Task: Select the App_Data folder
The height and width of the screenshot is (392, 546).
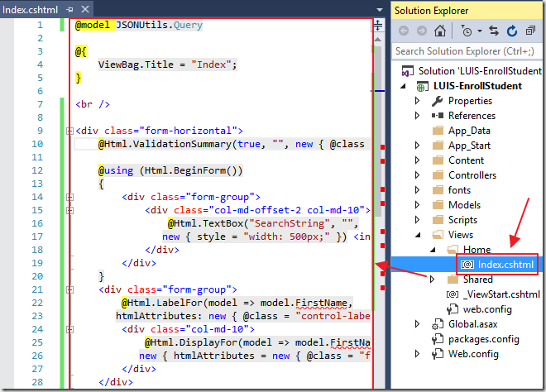Action: (469, 131)
